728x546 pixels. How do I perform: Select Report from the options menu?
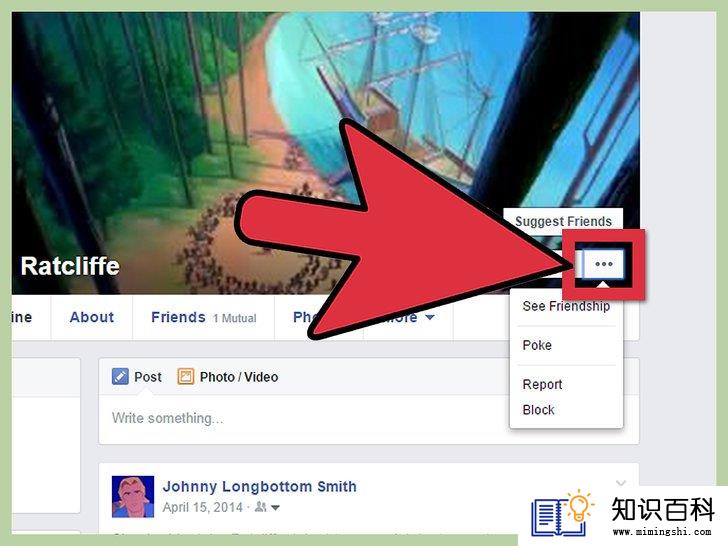coord(542,384)
